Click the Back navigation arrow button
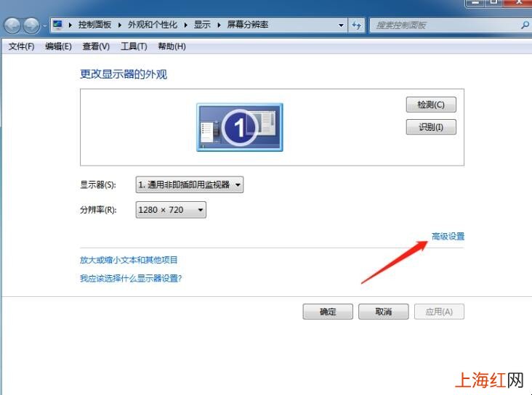The height and width of the screenshot is (395, 532). point(12,25)
